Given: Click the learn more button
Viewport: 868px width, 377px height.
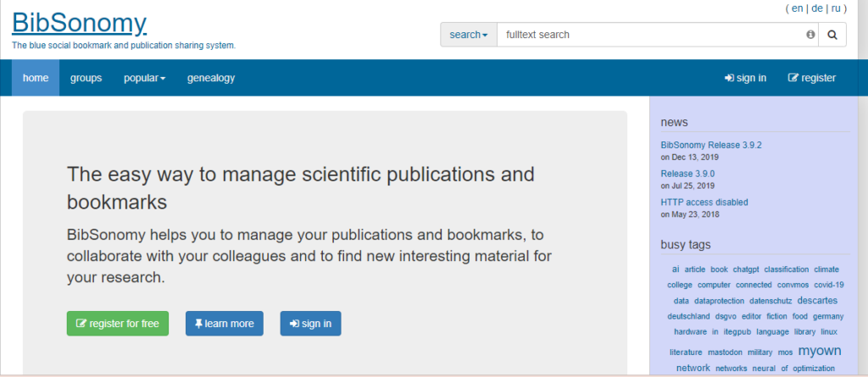Looking at the screenshot, I should [224, 324].
